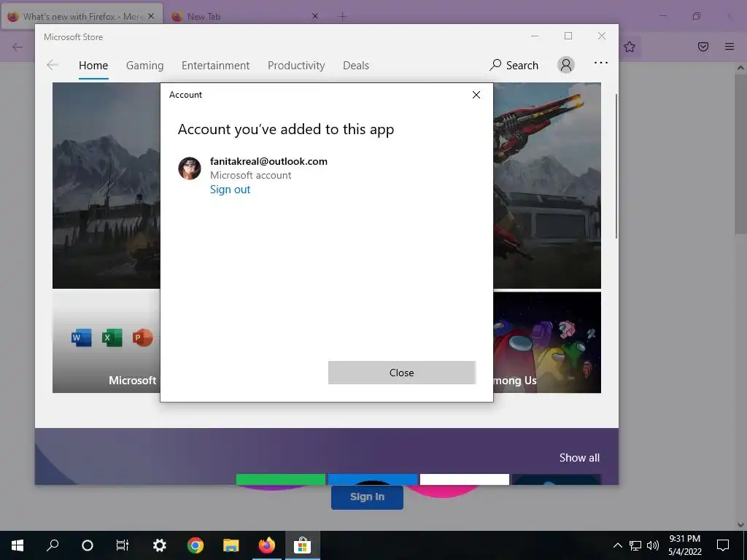This screenshot has height=560, width=747.
Task: Click the Microsoft Store vertical scrollbar
Action: click(x=616, y=166)
